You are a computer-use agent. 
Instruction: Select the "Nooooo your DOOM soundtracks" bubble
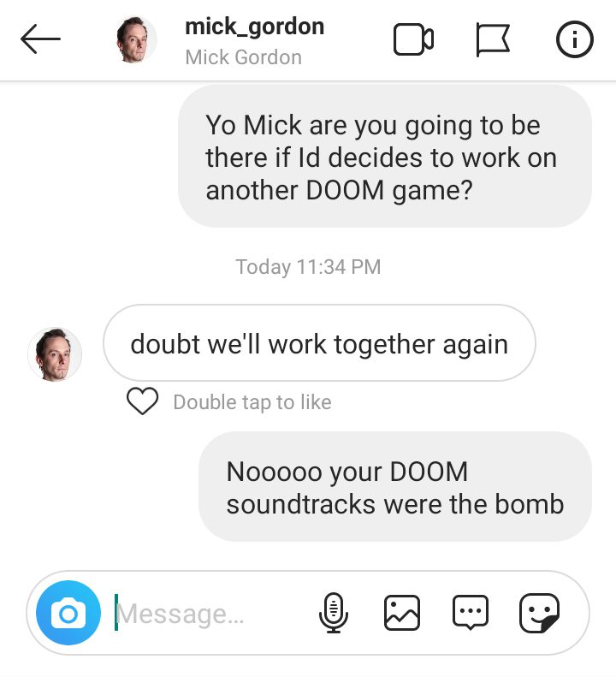pyautogui.click(x=395, y=487)
